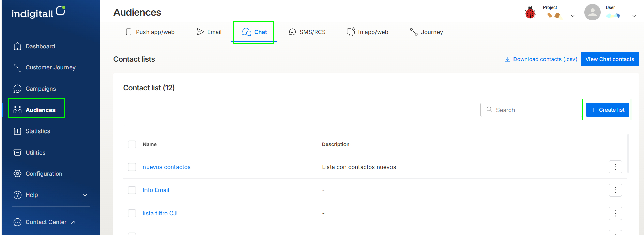Focus the Search contact lists field
644x235 pixels.
coord(531,110)
